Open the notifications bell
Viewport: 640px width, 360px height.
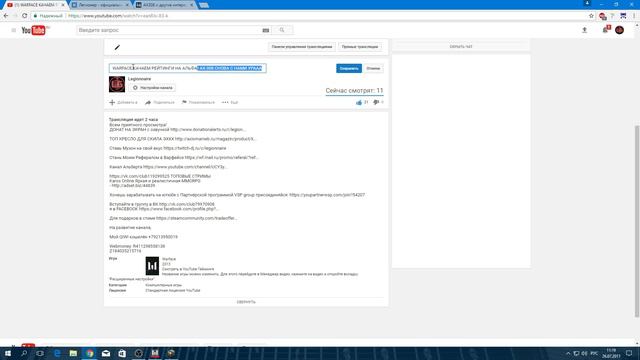click(x=606, y=30)
